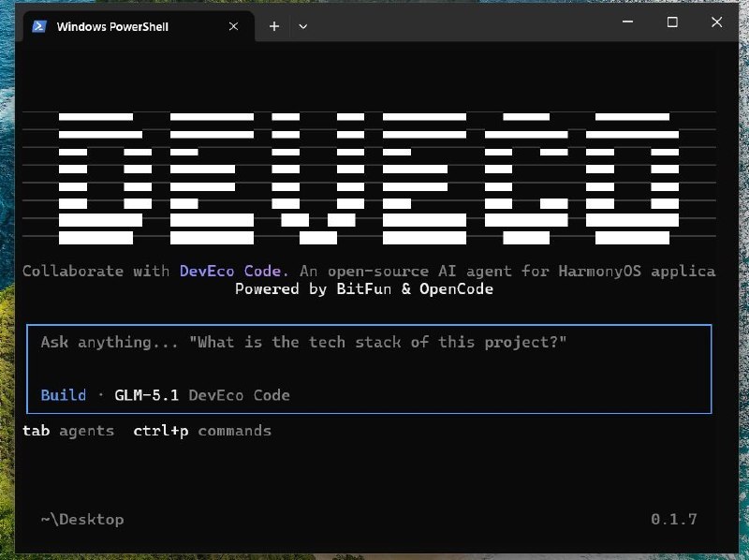Viewport: 749px width, 560px height.
Task: Click the ctrl+p commands hint
Action: point(202,431)
